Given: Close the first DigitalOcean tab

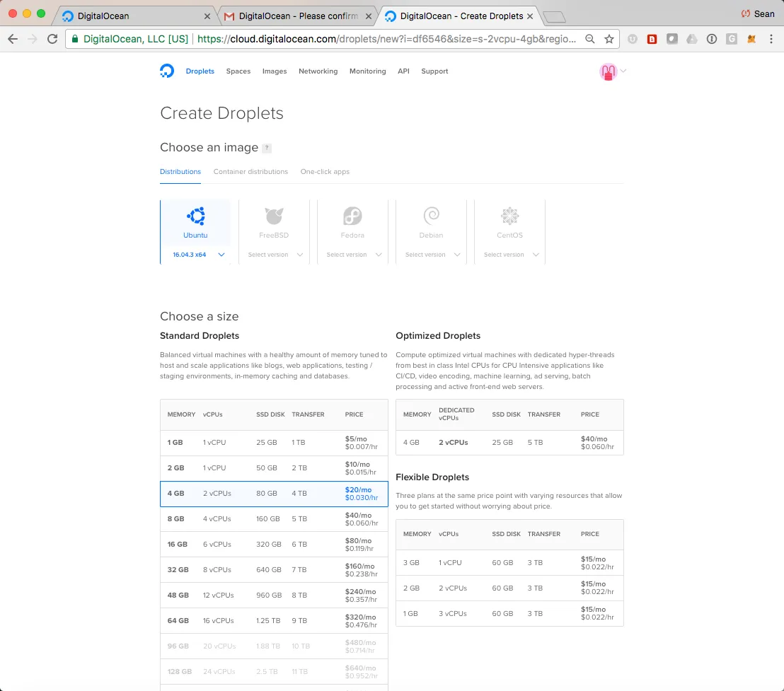Looking at the screenshot, I should click(207, 16).
